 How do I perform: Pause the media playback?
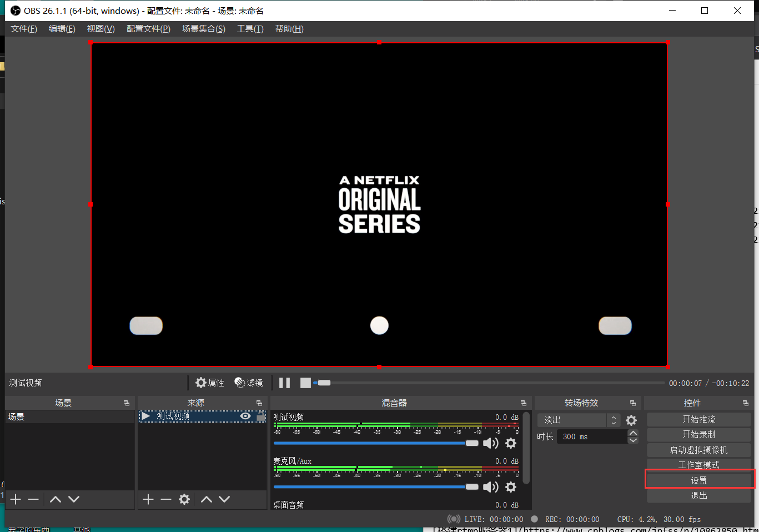[285, 383]
